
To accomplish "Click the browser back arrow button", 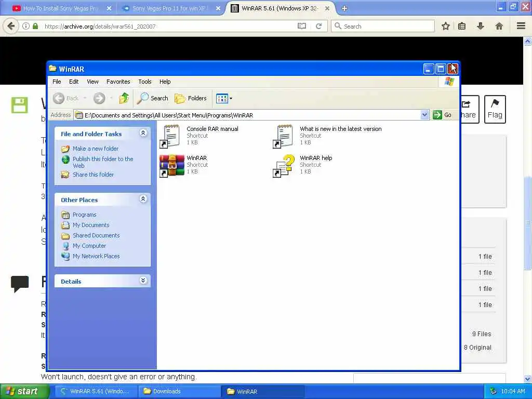I will click(11, 26).
